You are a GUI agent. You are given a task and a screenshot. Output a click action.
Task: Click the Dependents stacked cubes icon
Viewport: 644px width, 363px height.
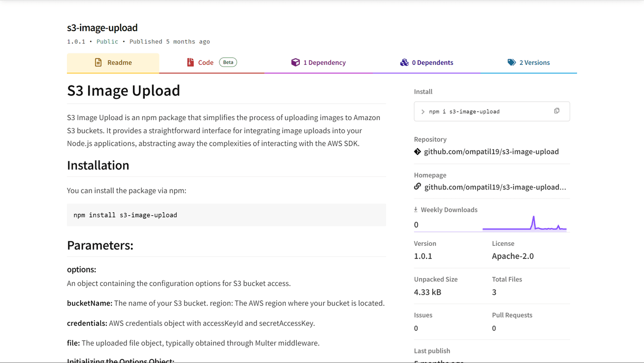(404, 63)
